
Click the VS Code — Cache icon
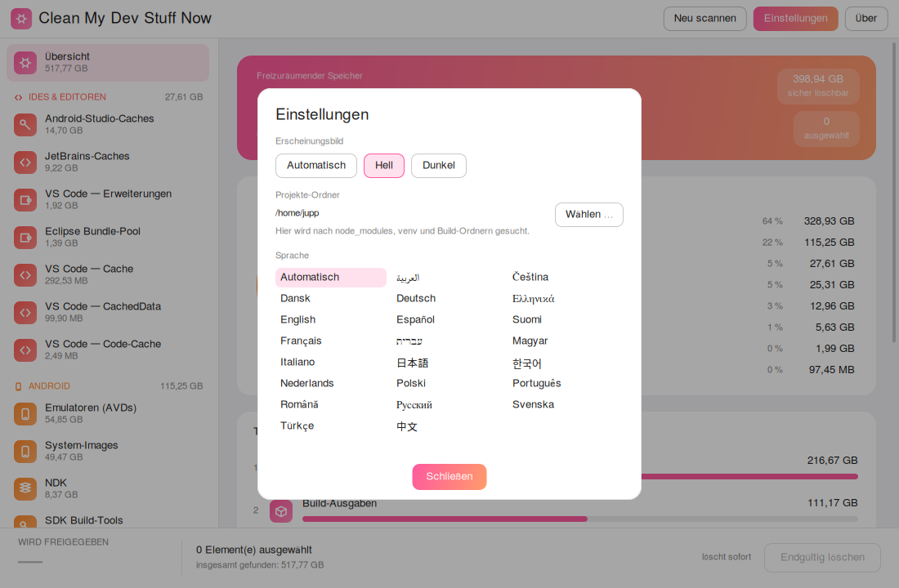(x=25, y=275)
